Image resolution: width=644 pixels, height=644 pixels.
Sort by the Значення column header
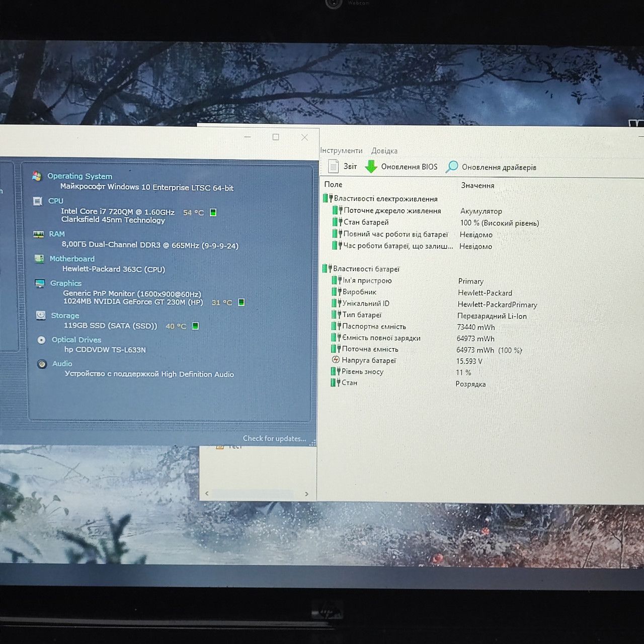tap(477, 185)
